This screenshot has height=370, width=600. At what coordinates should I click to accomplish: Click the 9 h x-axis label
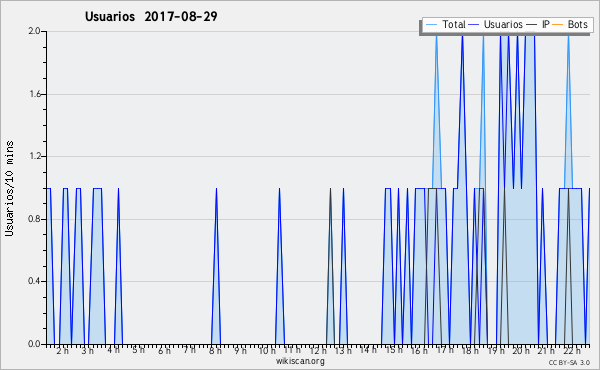point(240,351)
